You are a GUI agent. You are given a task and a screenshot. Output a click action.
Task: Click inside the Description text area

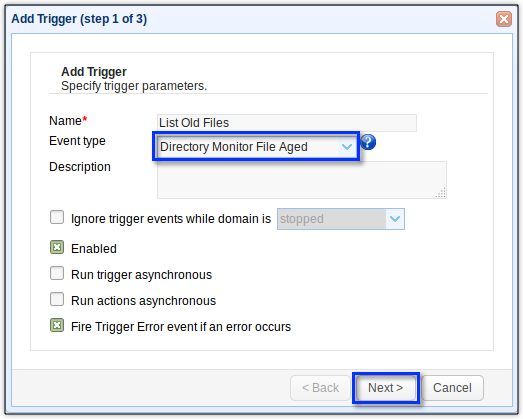click(302, 180)
